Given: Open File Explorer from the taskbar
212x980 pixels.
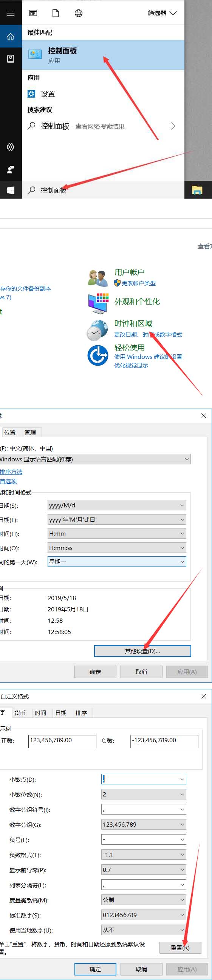Looking at the screenshot, I should click(x=197, y=190).
